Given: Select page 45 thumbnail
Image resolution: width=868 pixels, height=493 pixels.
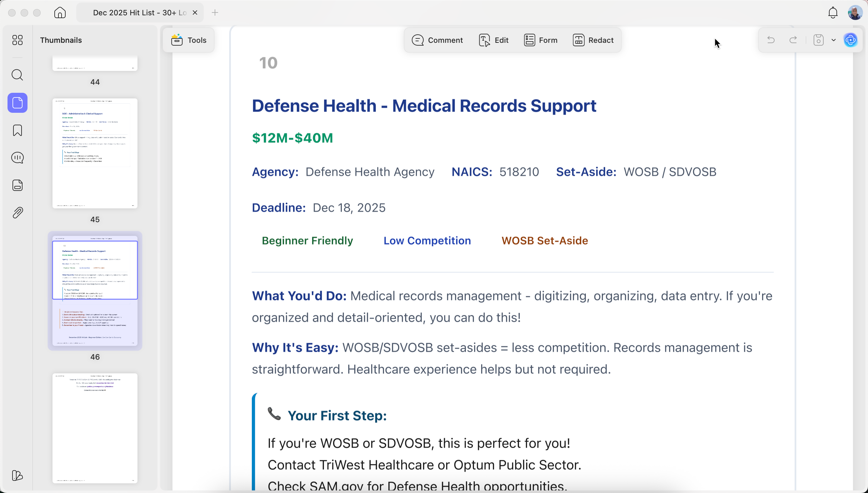Looking at the screenshot, I should click(x=95, y=153).
